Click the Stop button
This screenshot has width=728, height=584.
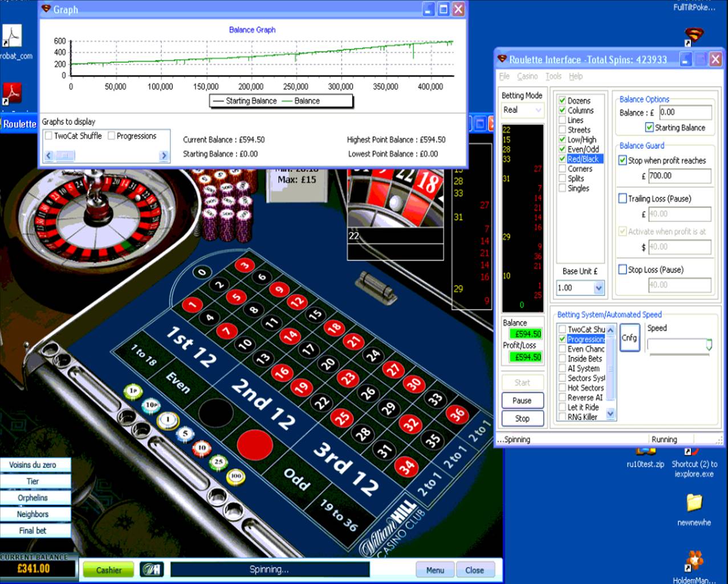[x=522, y=418]
